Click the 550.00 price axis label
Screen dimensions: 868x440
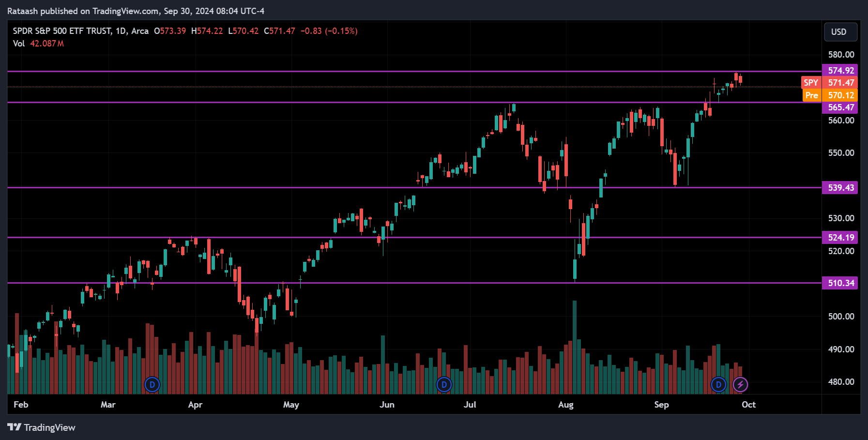841,153
